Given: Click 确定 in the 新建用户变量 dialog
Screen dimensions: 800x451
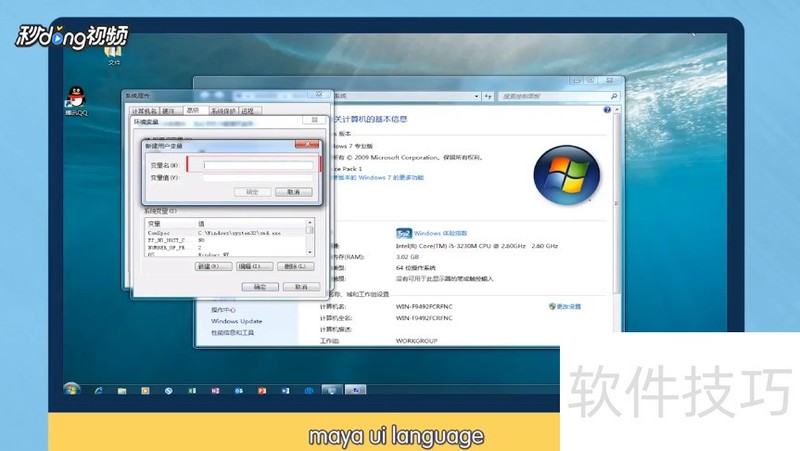Looking at the screenshot, I should click(x=253, y=192).
